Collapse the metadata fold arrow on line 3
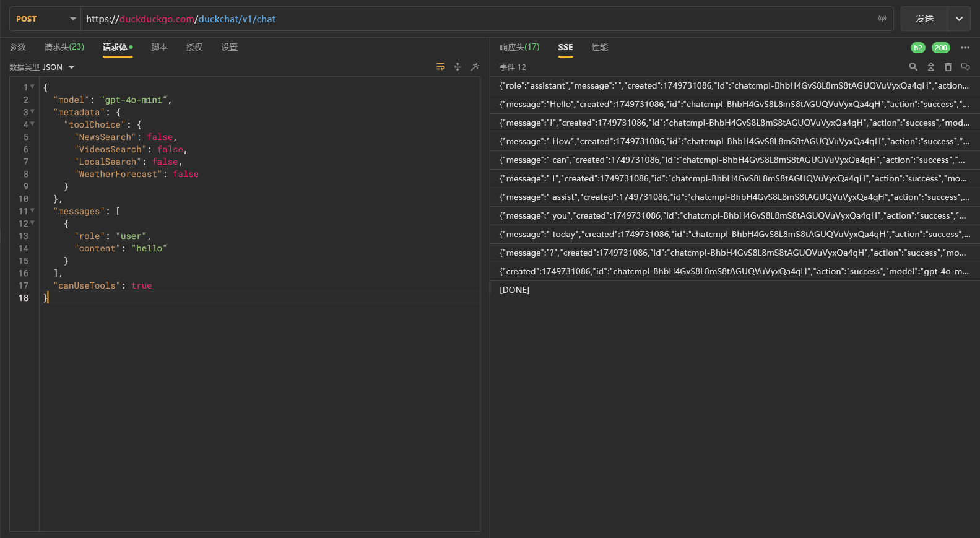Screen dimensions: 980x538 [32, 111]
